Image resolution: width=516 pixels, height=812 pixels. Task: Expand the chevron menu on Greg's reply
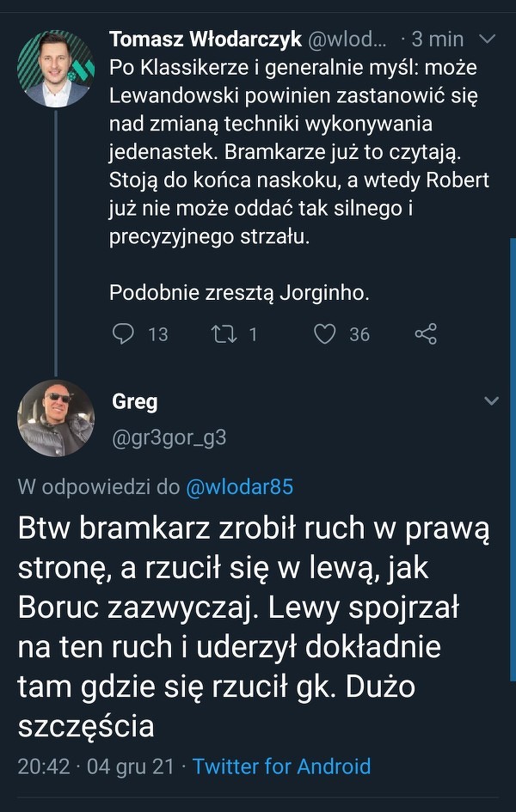tap(491, 401)
